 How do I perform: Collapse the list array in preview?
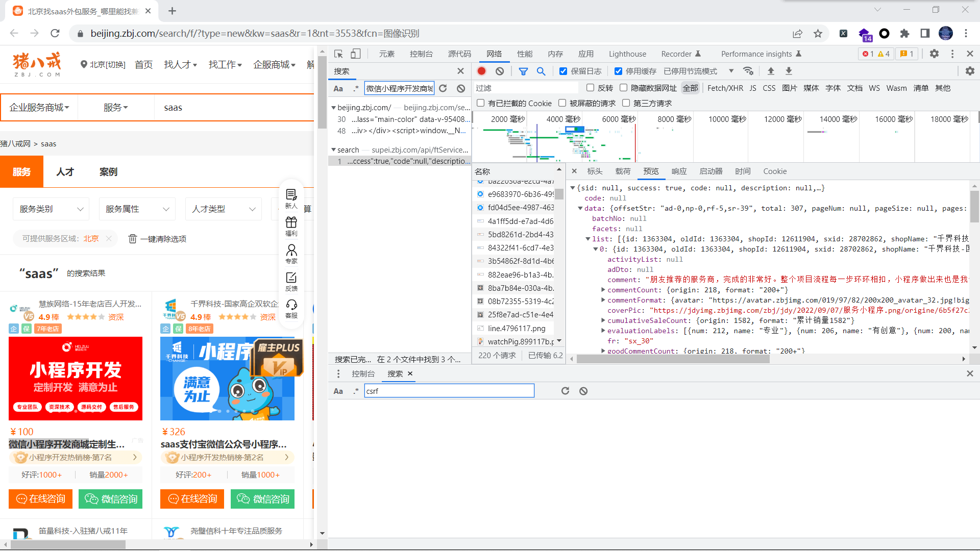[587, 239]
